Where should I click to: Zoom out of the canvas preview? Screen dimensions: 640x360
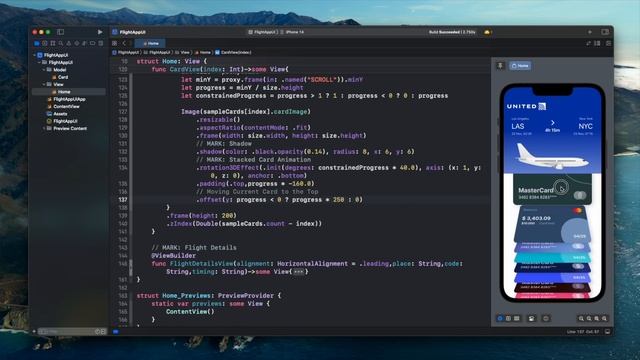(x=581, y=318)
